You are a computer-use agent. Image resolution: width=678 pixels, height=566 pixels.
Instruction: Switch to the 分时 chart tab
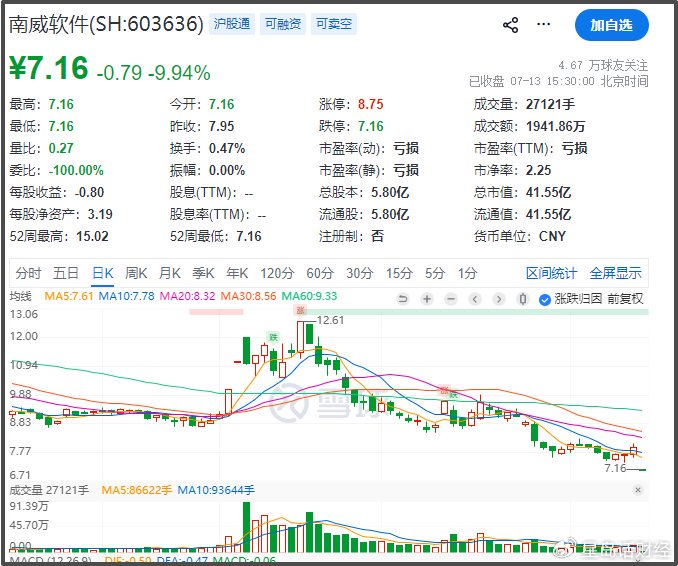28,273
